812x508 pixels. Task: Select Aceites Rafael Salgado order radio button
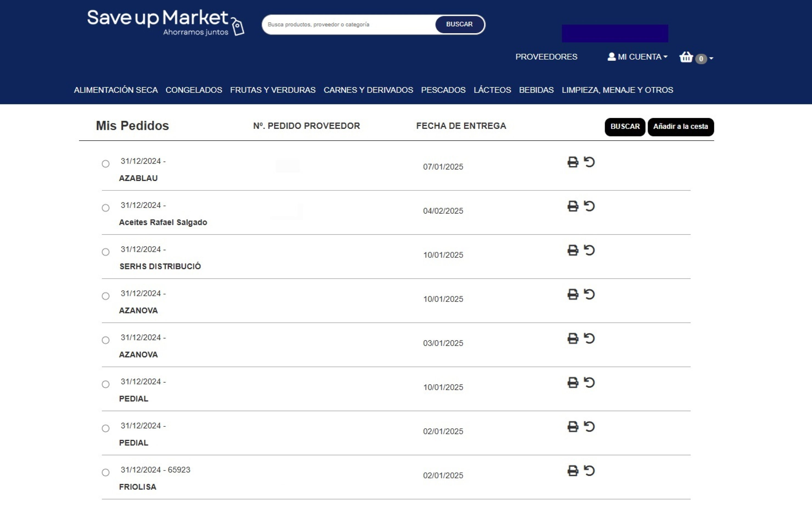106,208
